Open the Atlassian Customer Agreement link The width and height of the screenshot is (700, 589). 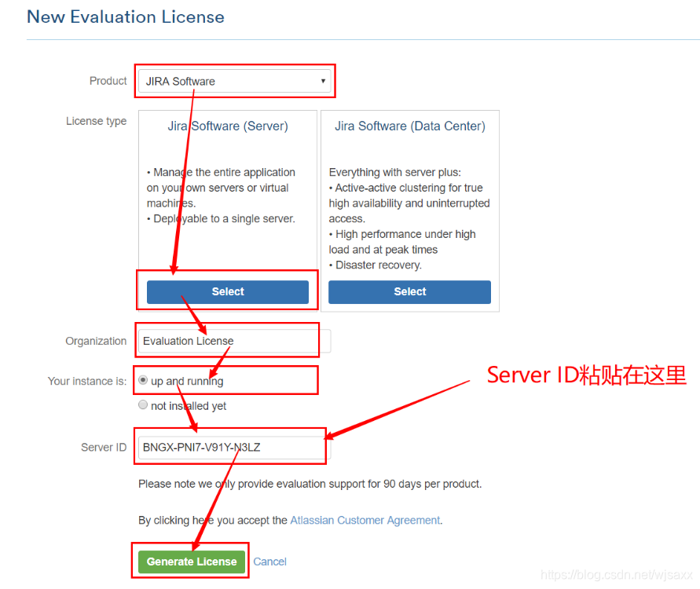(x=365, y=520)
